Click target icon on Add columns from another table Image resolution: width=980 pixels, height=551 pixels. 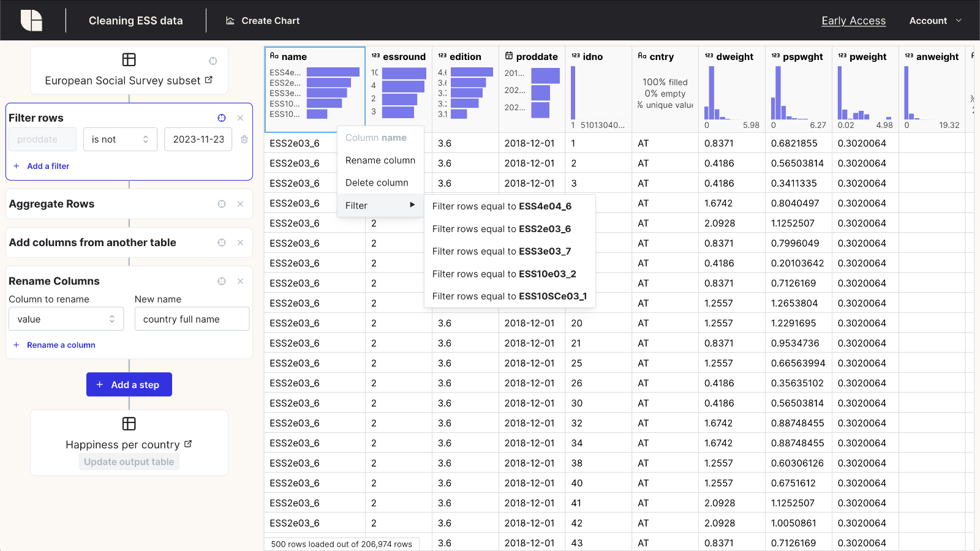(222, 242)
